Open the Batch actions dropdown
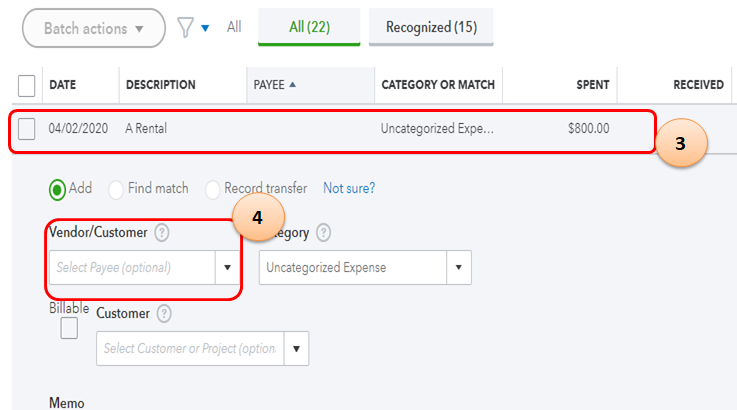Viewport: 737px width, 410px height. point(92,28)
